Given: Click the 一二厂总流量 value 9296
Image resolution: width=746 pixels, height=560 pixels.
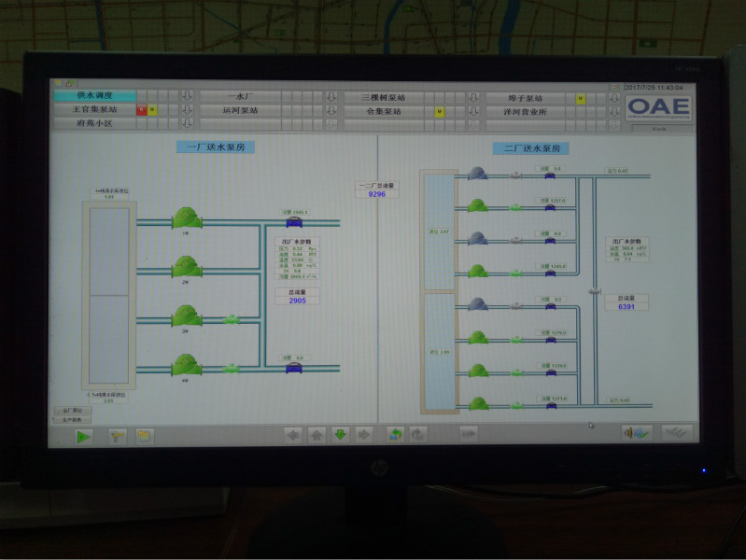Looking at the screenshot, I should point(376,194).
